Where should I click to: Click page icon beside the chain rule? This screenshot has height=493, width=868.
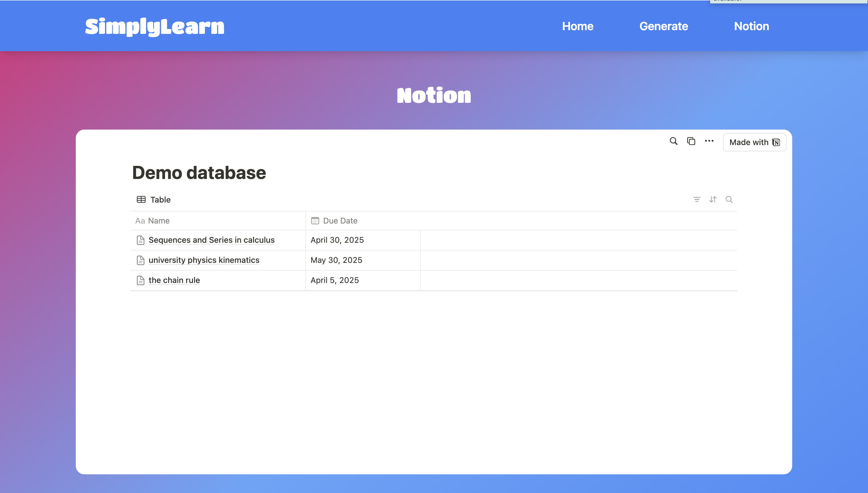[140, 280]
